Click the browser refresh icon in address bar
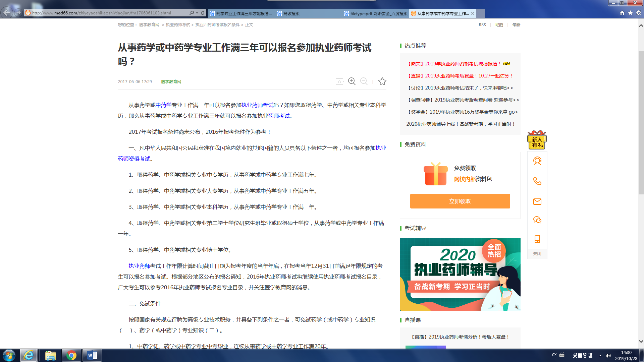644x362 pixels. [203, 13]
